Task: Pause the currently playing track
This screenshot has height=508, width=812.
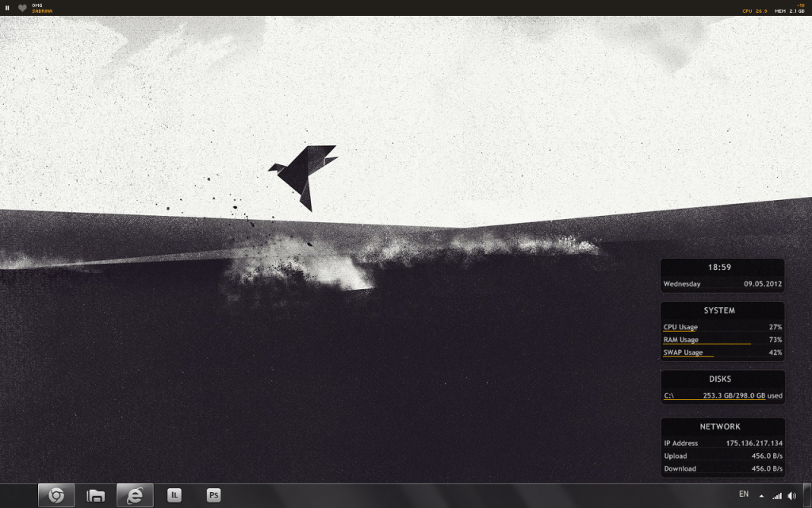Action: click(x=7, y=8)
